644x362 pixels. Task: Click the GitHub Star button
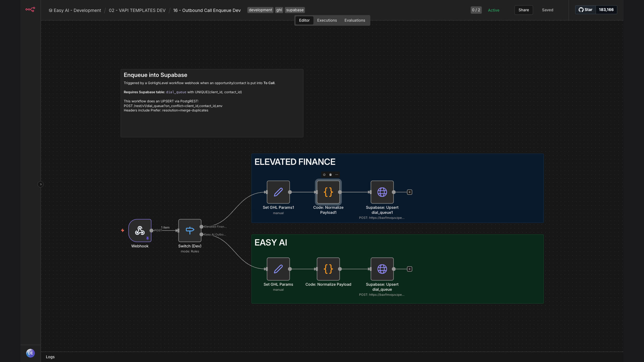pyautogui.click(x=585, y=10)
